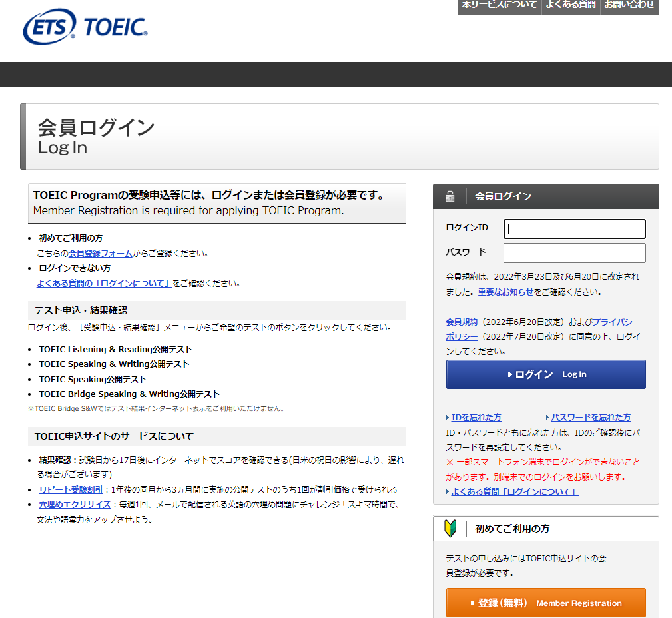Open the 本サービスについて menu item
This screenshot has height=618, width=672.
click(500, 5)
